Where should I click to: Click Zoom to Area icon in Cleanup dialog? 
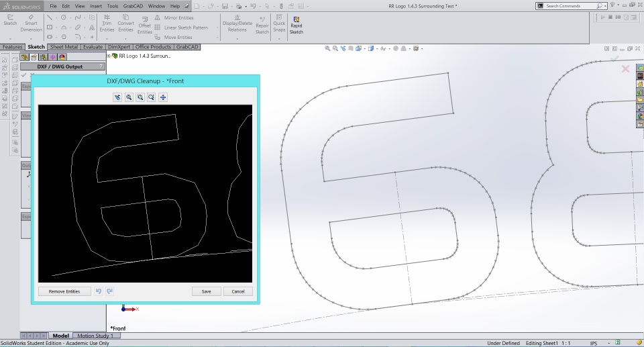[x=140, y=97]
